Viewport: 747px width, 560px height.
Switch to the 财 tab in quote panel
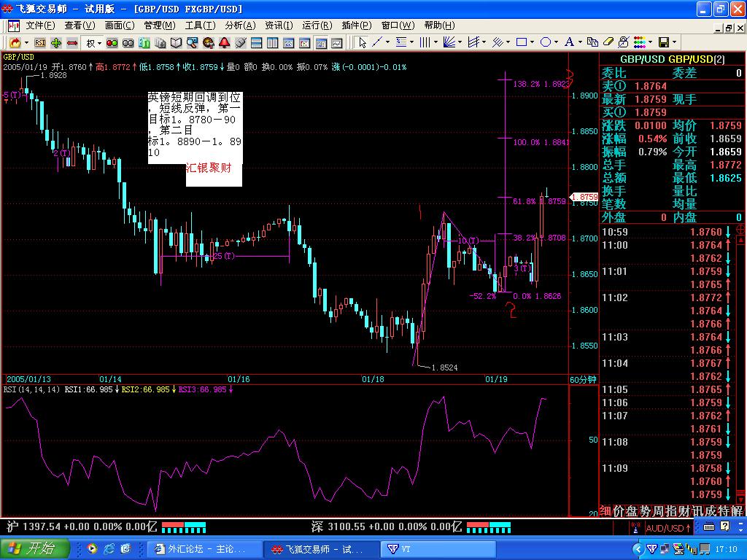(684, 511)
